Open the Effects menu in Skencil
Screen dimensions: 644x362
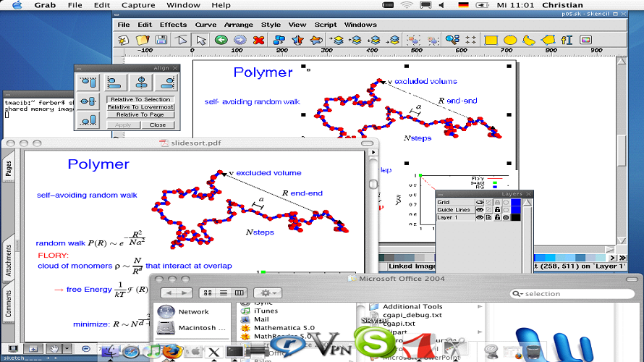click(x=173, y=24)
